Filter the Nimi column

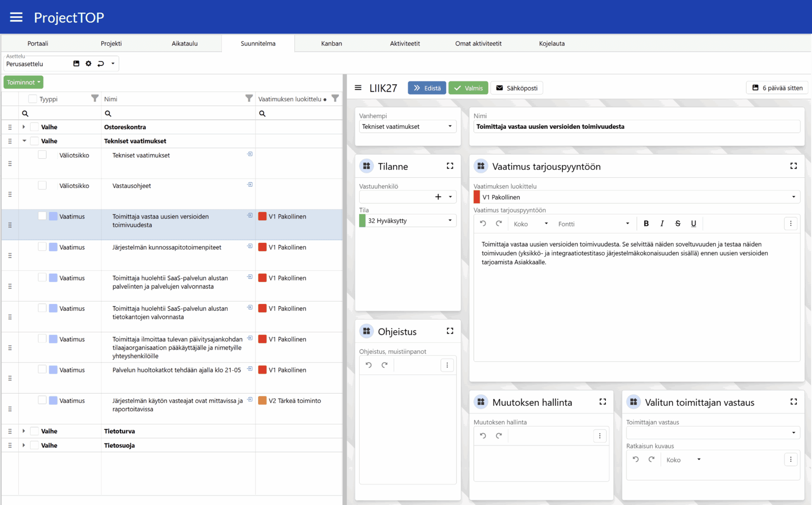pos(249,98)
